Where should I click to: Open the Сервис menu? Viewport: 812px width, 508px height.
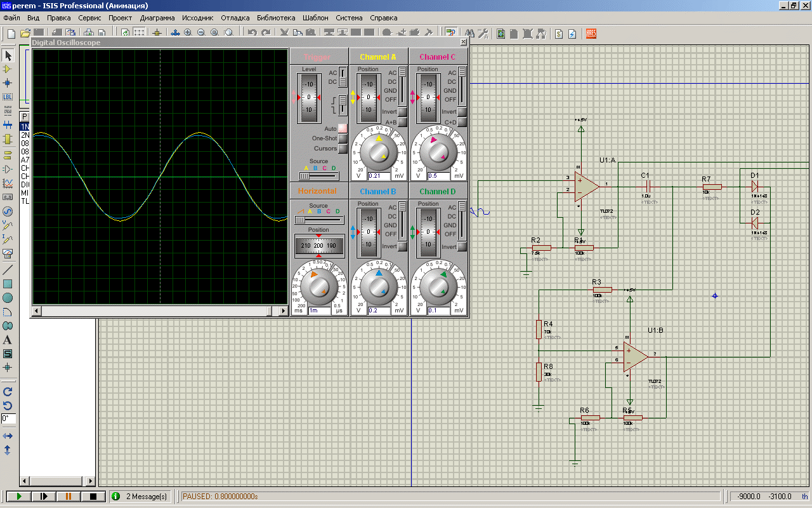[x=89, y=18]
